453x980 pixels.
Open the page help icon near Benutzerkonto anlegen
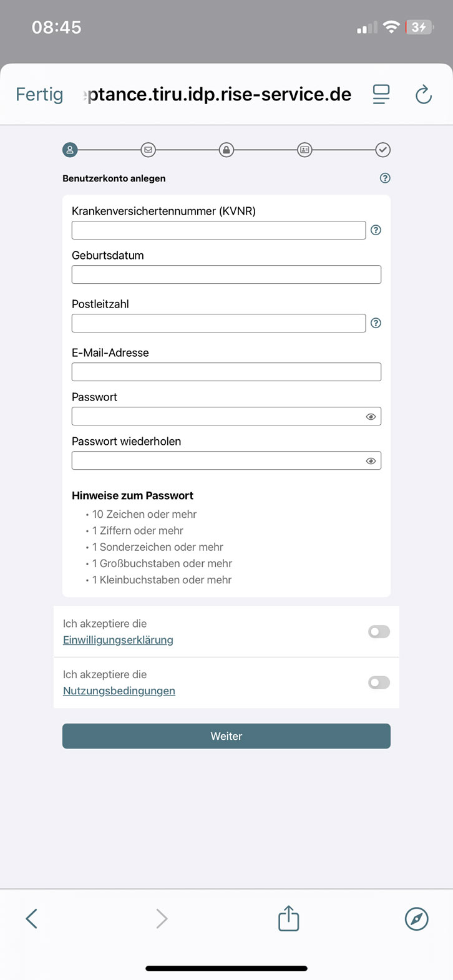coord(384,178)
